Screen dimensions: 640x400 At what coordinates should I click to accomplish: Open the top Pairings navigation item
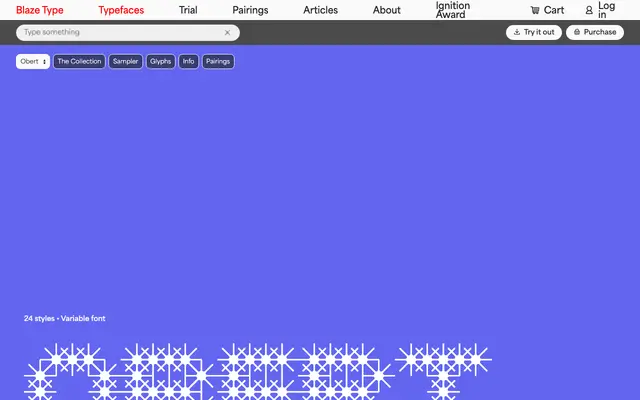(250, 10)
